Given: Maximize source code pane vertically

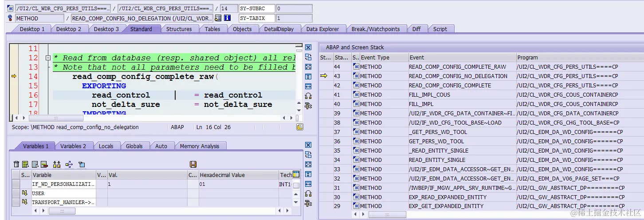Looking at the screenshot, I should (x=308, y=77).
